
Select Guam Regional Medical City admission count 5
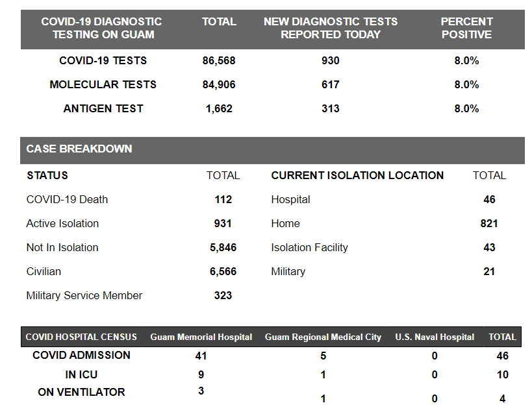[323, 356]
